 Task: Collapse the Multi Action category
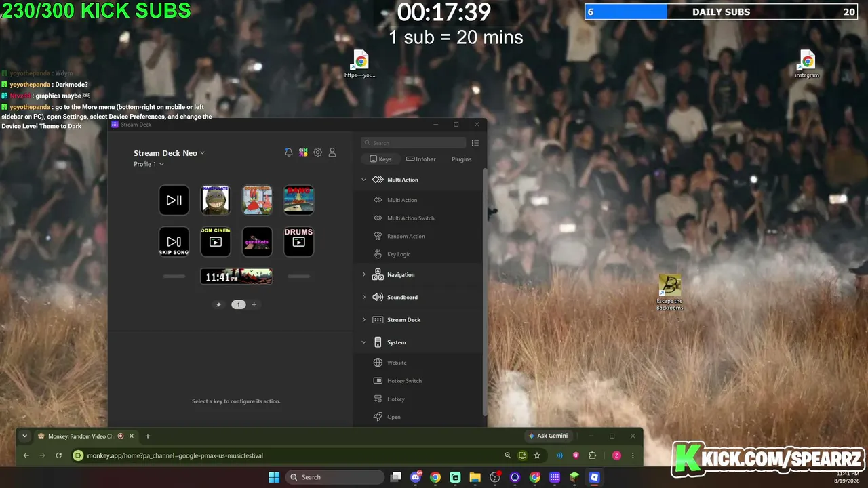(363, 180)
